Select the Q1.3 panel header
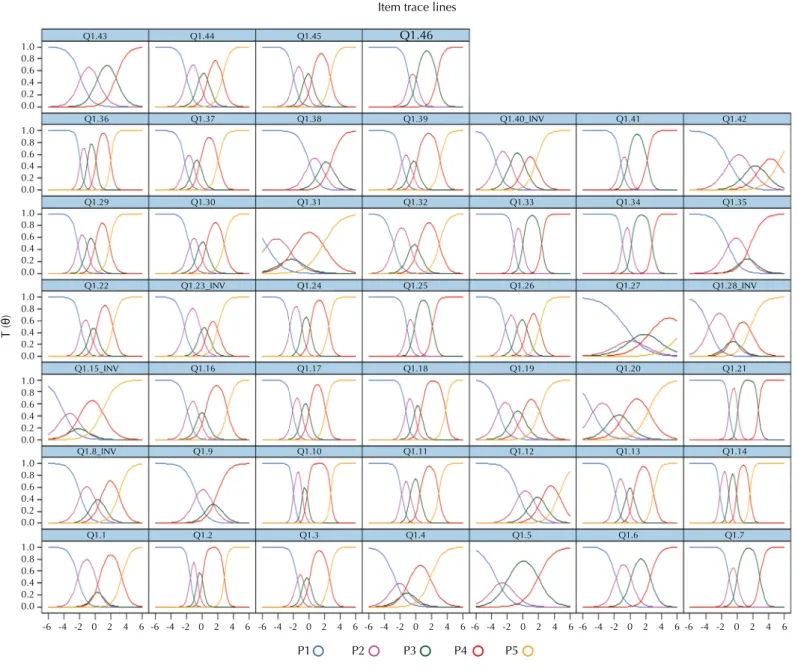This screenshot has height=671, width=798. click(x=309, y=535)
